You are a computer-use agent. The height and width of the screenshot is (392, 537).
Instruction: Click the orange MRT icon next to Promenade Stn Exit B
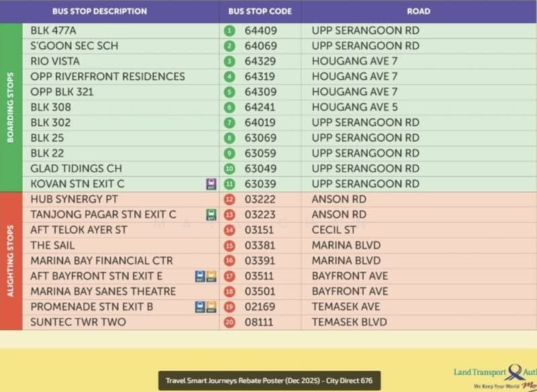pos(211,307)
